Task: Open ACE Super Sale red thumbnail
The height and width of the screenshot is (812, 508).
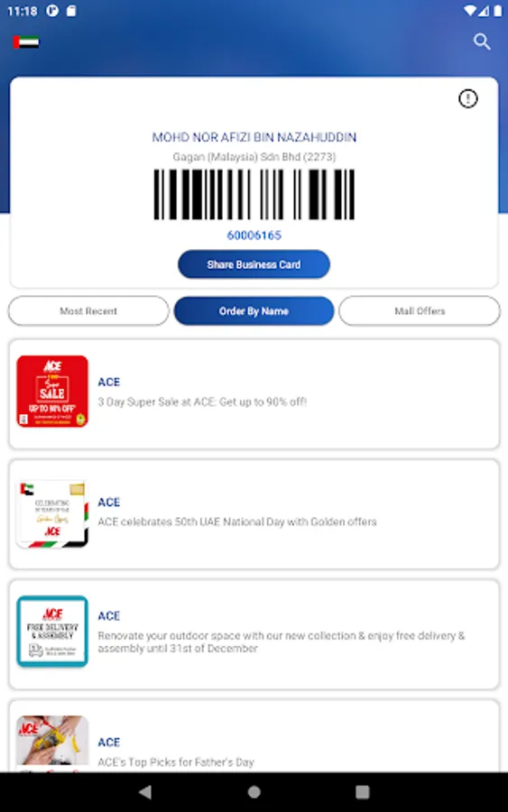Action: pyautogui.click(x=52, y=391)
